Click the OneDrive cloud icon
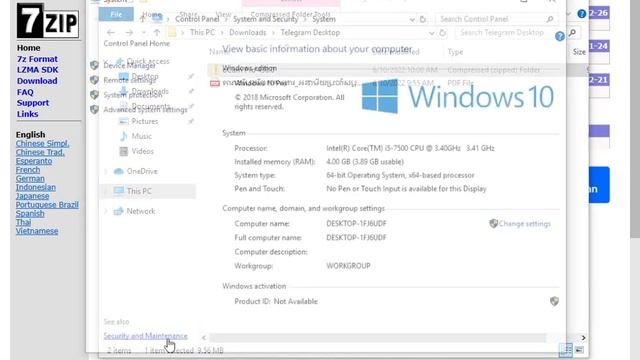 pos(118,171)
